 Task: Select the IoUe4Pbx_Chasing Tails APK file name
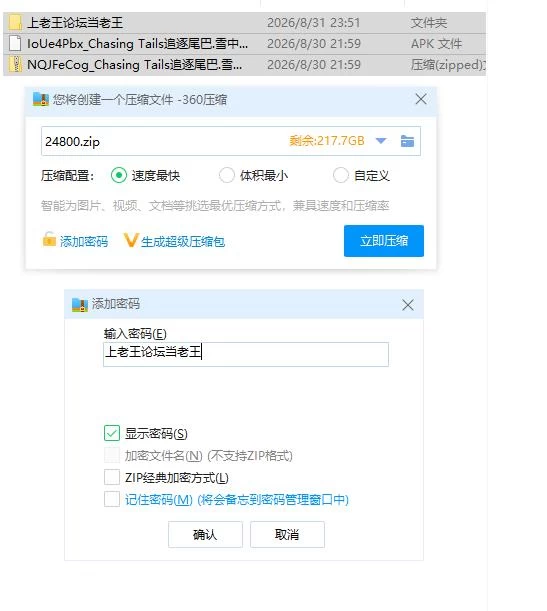click(x=137, y=44)
